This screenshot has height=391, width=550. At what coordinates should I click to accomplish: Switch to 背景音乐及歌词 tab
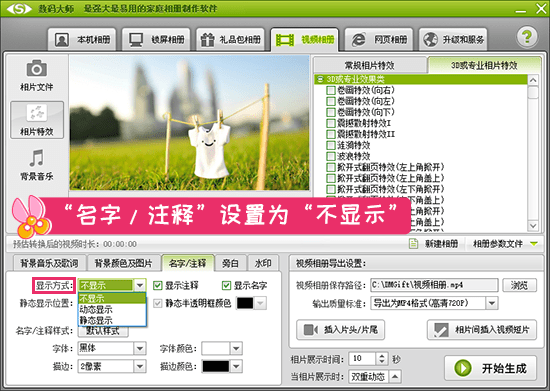49,263
